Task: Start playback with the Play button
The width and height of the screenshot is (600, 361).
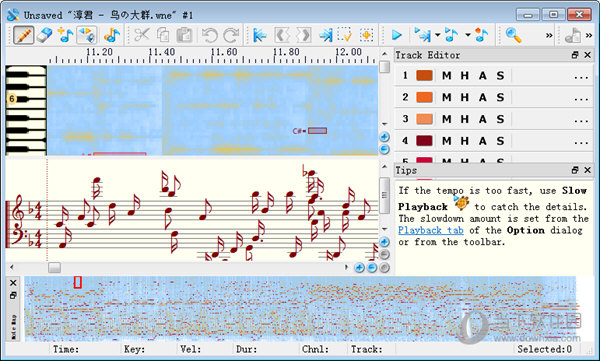Action: pos(396,35)
